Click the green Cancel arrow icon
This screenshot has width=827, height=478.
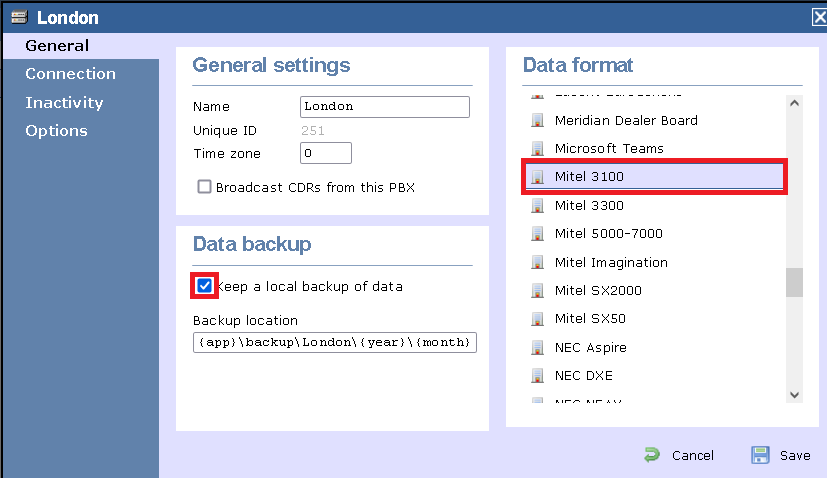click(652, 455)
